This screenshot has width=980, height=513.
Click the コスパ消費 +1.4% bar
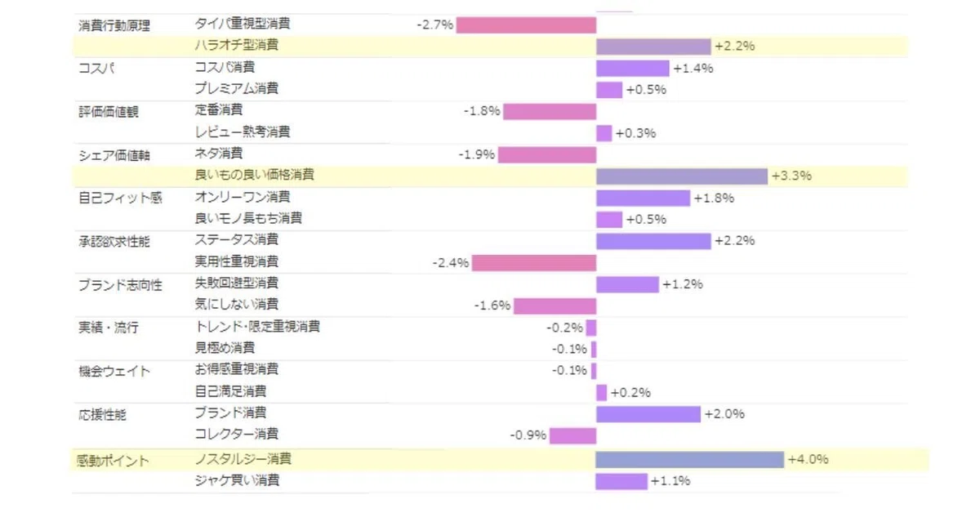(x=633, y=68)
